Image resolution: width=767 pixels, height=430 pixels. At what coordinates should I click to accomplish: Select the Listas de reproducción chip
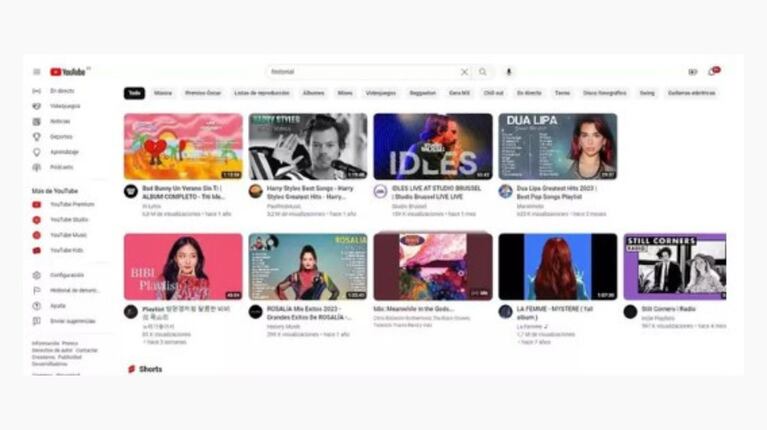tap(262, 93)
